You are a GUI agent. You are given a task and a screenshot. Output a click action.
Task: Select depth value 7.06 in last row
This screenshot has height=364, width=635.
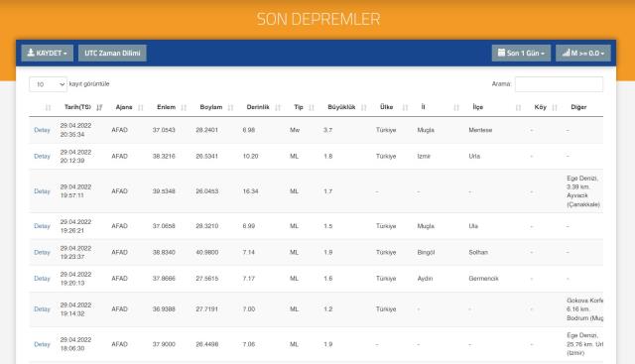pyautogui.click(x=249, y=344)
